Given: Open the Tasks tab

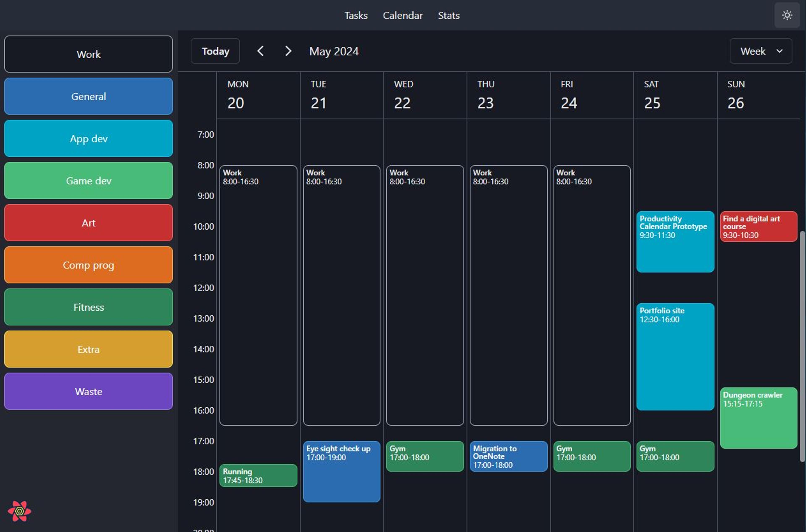Looking at the screenshot, I should pyautogui.click(x=356, y=16).
